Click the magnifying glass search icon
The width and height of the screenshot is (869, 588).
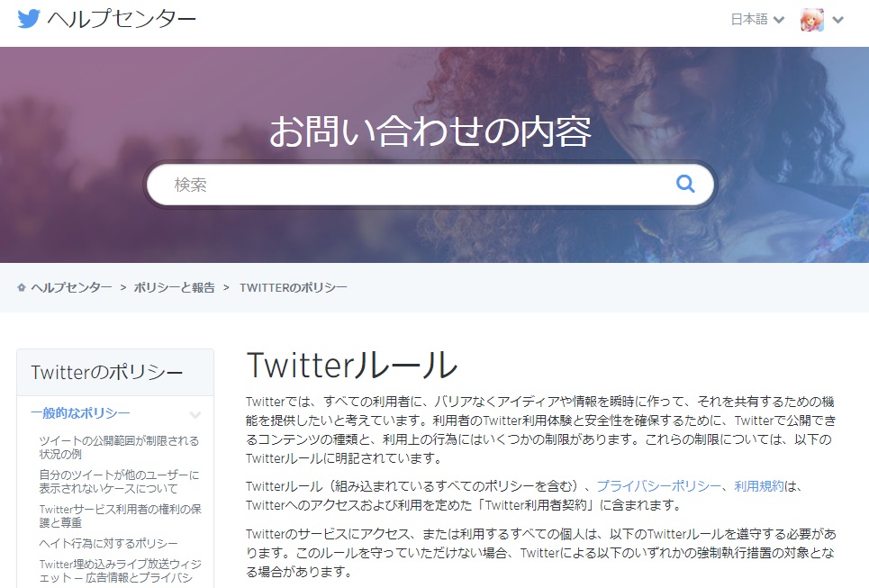pyautogui.click(x=685, y=185)
